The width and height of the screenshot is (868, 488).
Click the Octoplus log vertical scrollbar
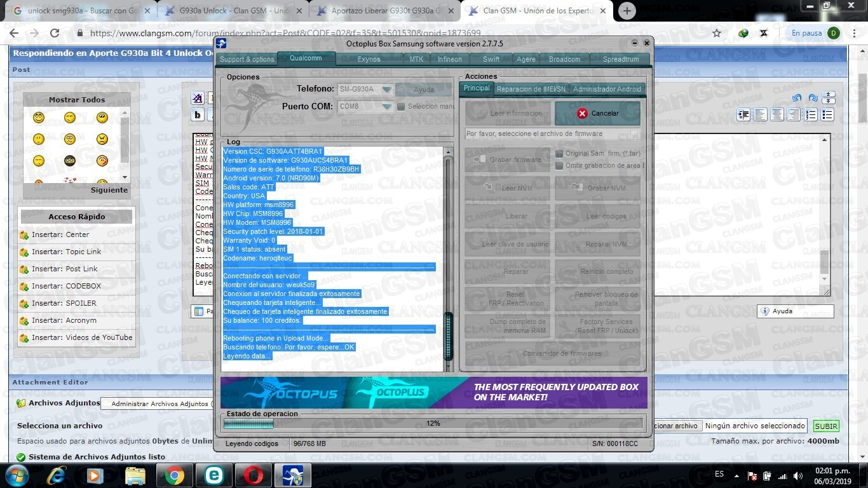449,259
